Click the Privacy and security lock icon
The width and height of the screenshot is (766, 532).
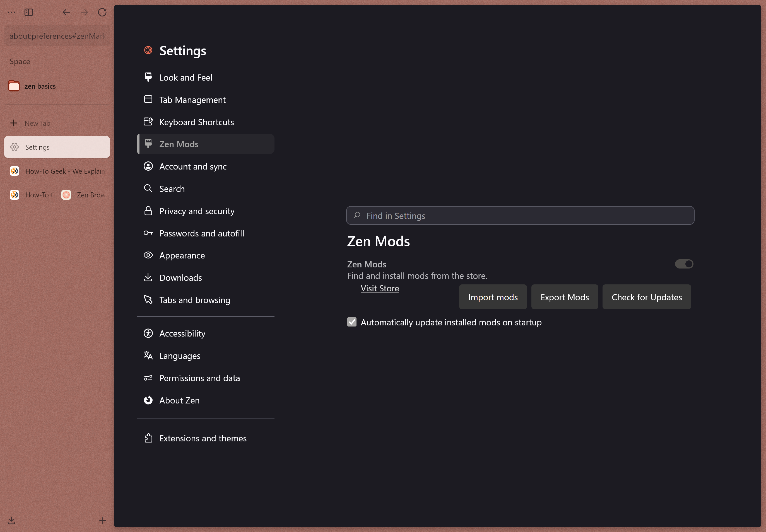pos(148,211)
